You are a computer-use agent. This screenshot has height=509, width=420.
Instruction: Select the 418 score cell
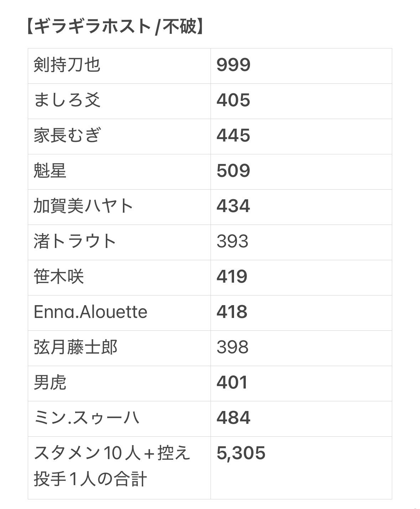pos(301,313)
